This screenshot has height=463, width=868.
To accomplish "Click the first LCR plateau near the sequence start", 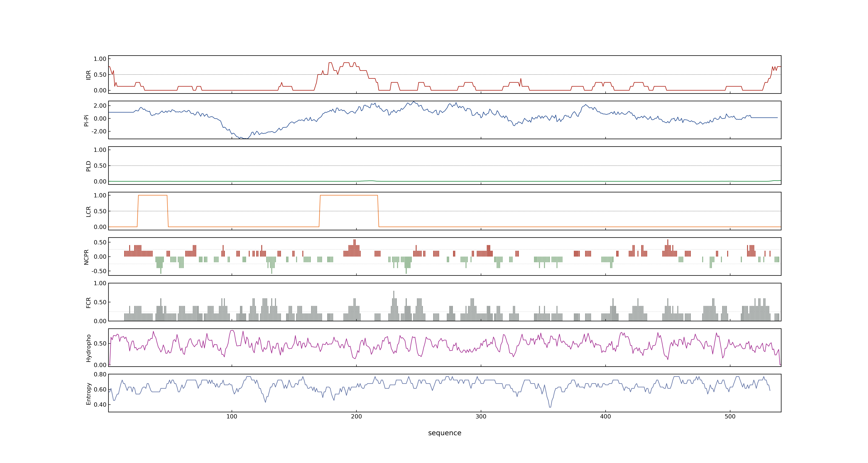I will pos(153,195).
